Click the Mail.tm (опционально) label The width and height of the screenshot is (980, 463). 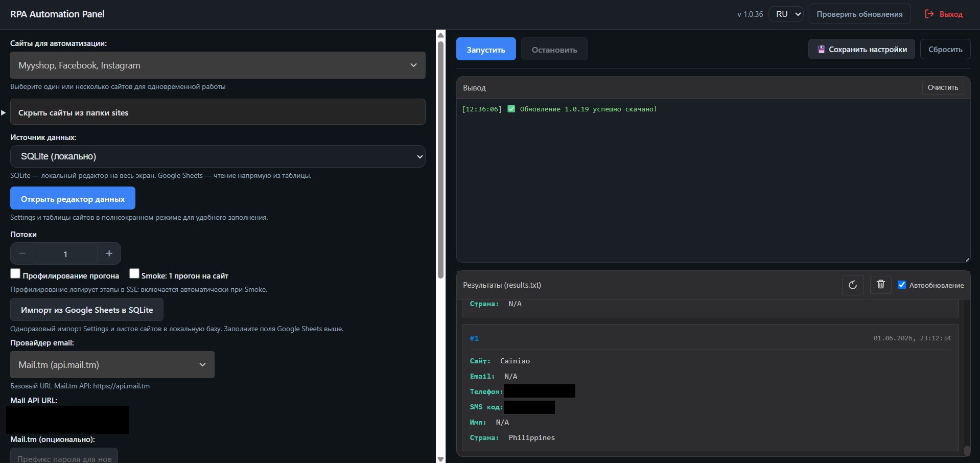[53, 439]
